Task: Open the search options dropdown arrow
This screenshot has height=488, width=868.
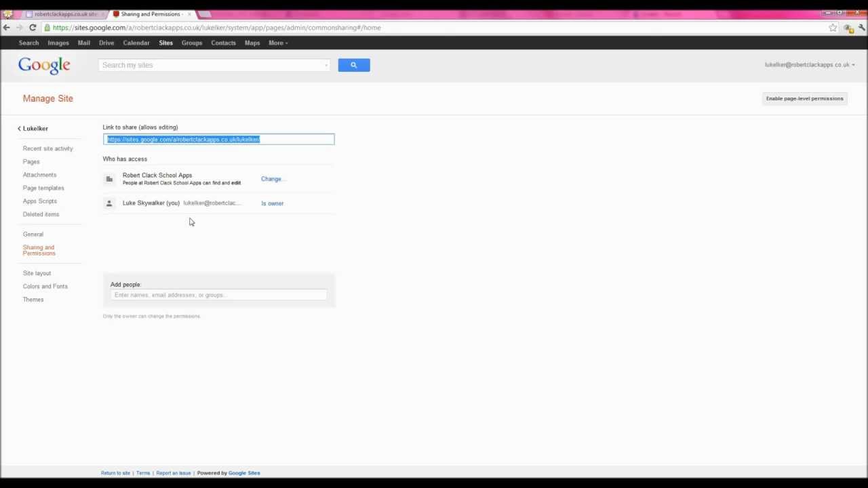Action: tap(325, 65)
